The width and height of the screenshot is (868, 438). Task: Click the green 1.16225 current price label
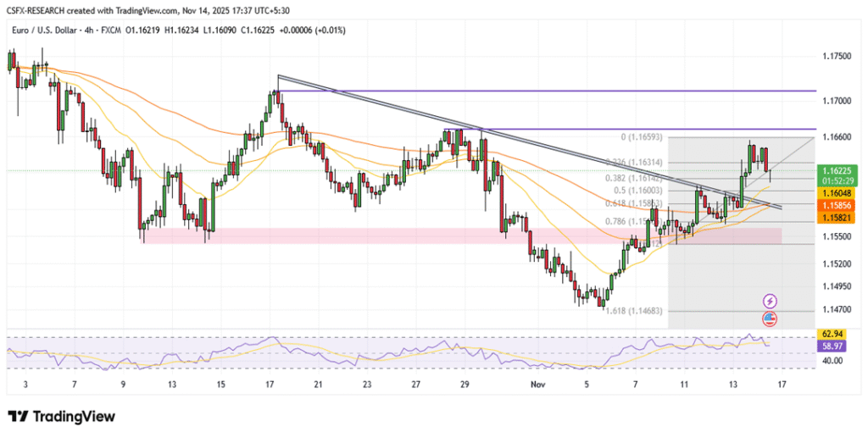coord(837,170)
